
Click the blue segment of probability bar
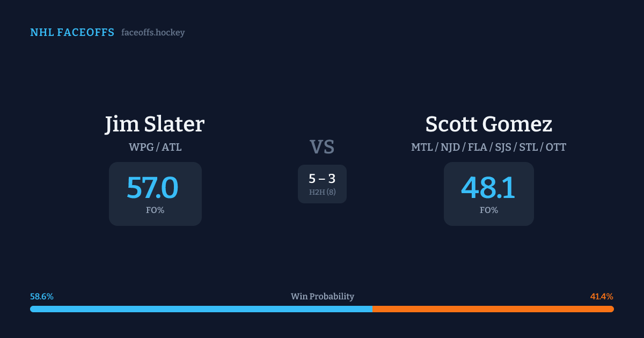click(x=201, y=309)
